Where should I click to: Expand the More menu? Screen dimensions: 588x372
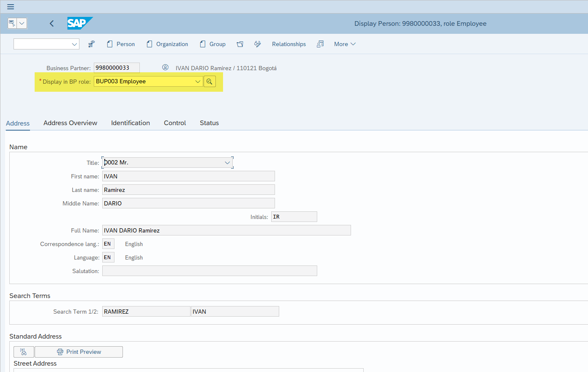click(x=345, y=44)
